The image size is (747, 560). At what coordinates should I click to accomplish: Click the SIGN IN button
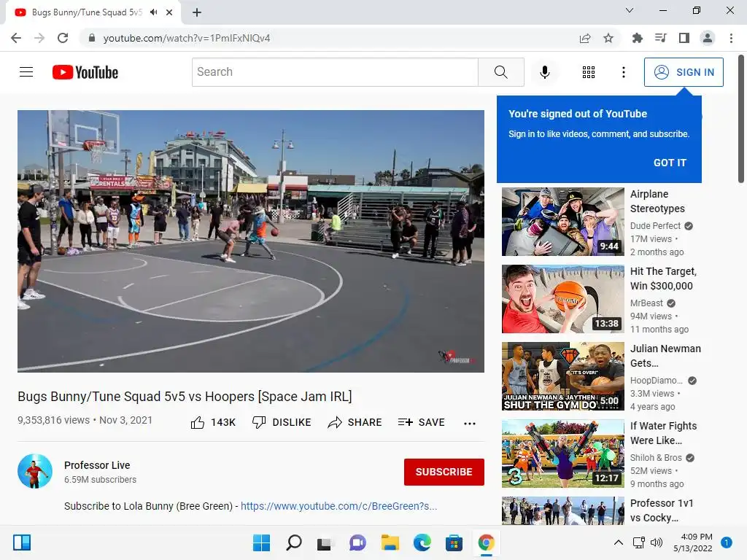[684, 72]
